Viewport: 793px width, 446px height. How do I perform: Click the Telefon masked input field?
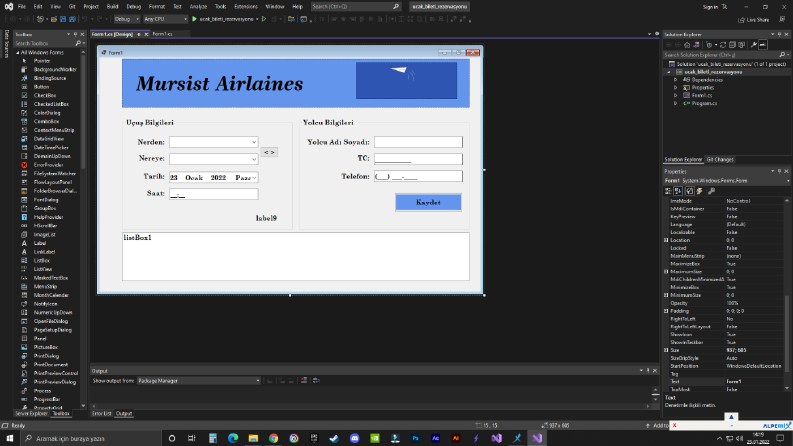coord(418,176)
